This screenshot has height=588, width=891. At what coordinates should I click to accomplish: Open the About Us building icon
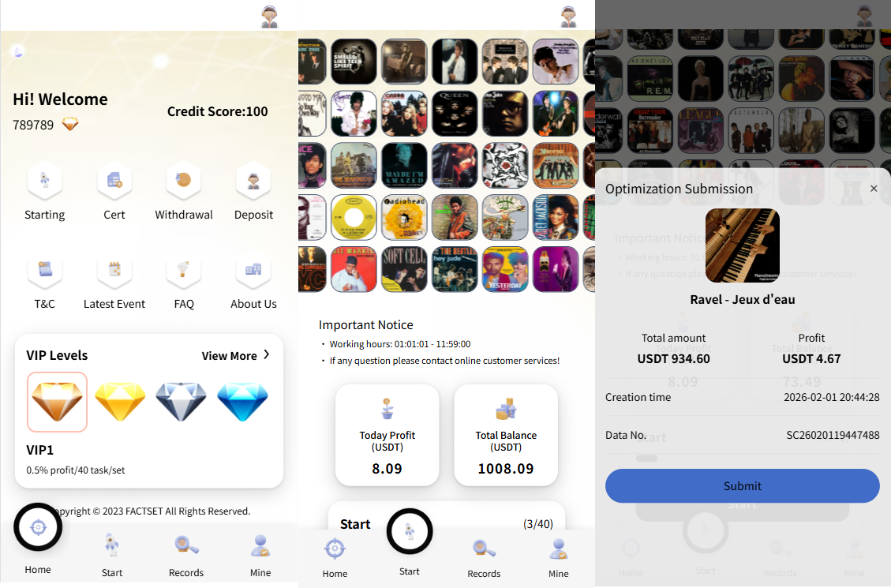click(x=253, y=269)
